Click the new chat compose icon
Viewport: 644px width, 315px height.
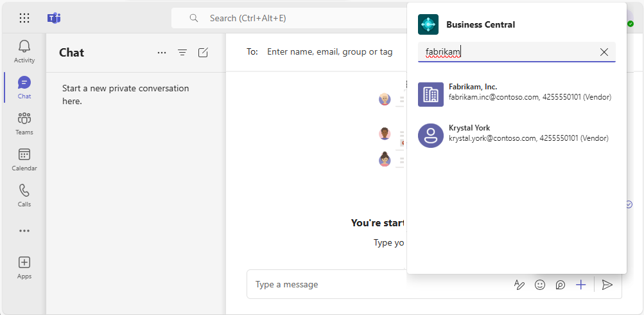(x=203, y=53)
